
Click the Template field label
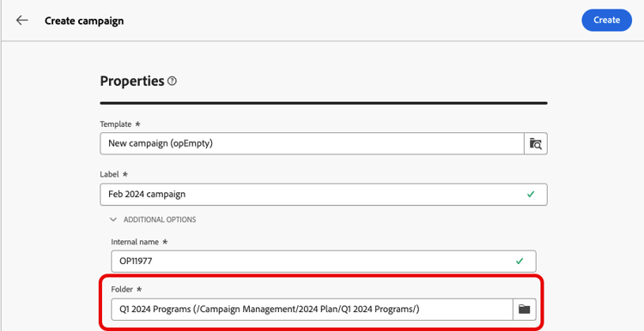coord(116,123)
